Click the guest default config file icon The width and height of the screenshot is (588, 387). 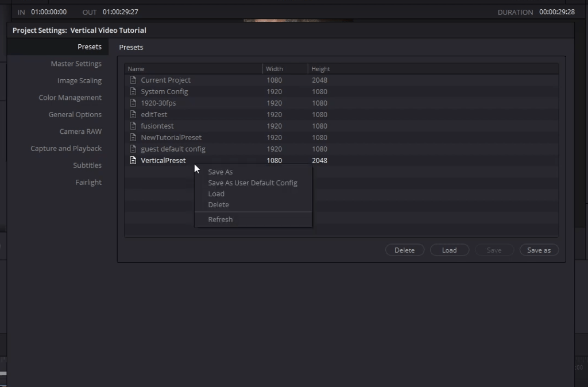pos(133,149)
